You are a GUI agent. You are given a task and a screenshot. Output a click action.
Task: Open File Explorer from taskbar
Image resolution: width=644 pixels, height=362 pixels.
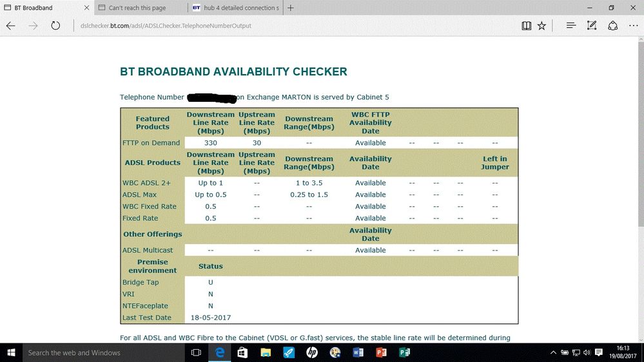(x=266, y=352)
